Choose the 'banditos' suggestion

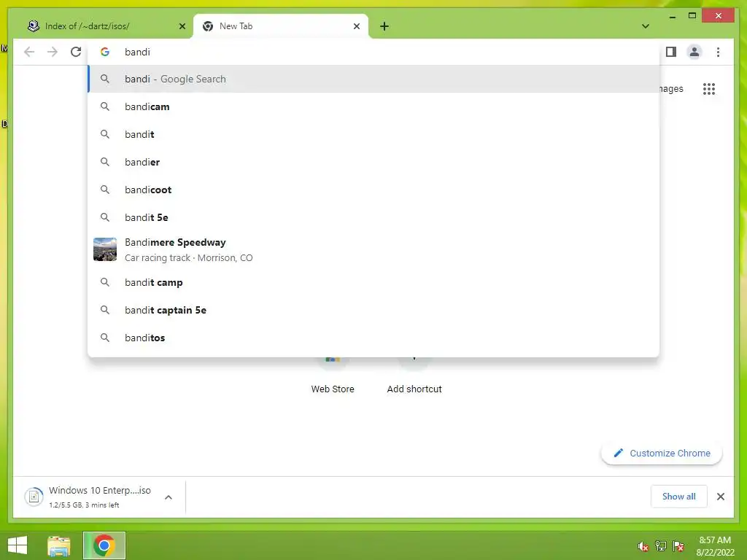[374, 338]
